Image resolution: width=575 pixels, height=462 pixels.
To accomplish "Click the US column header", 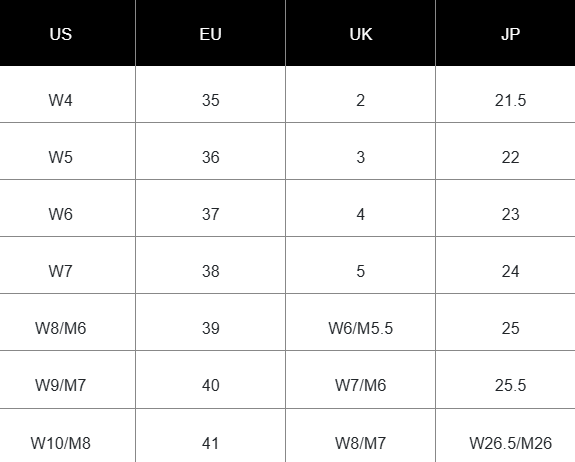I will (x=61, y=34).
